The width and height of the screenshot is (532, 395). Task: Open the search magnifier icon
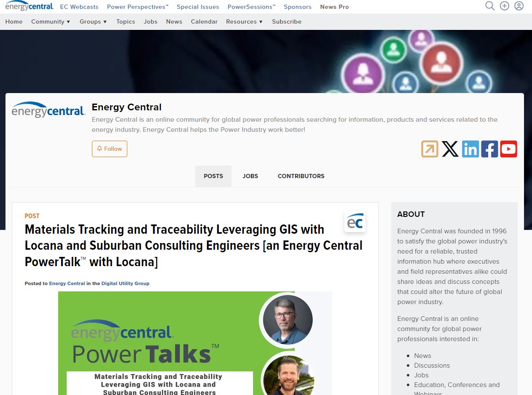point(490,6)
